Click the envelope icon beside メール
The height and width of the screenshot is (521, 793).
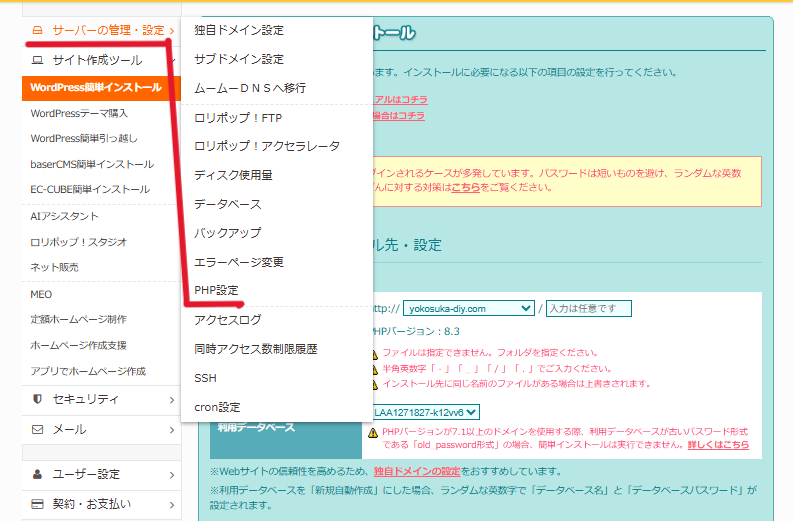click(x=37, y=429)
